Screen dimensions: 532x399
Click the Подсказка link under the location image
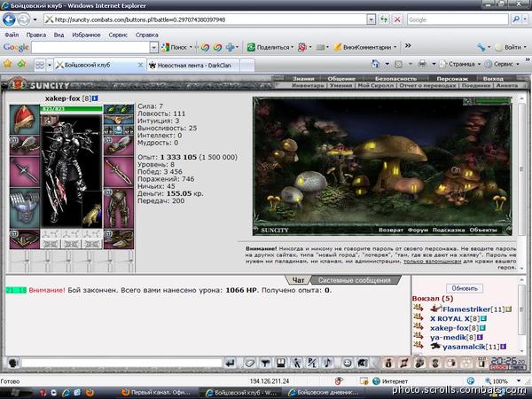[449, 230]
